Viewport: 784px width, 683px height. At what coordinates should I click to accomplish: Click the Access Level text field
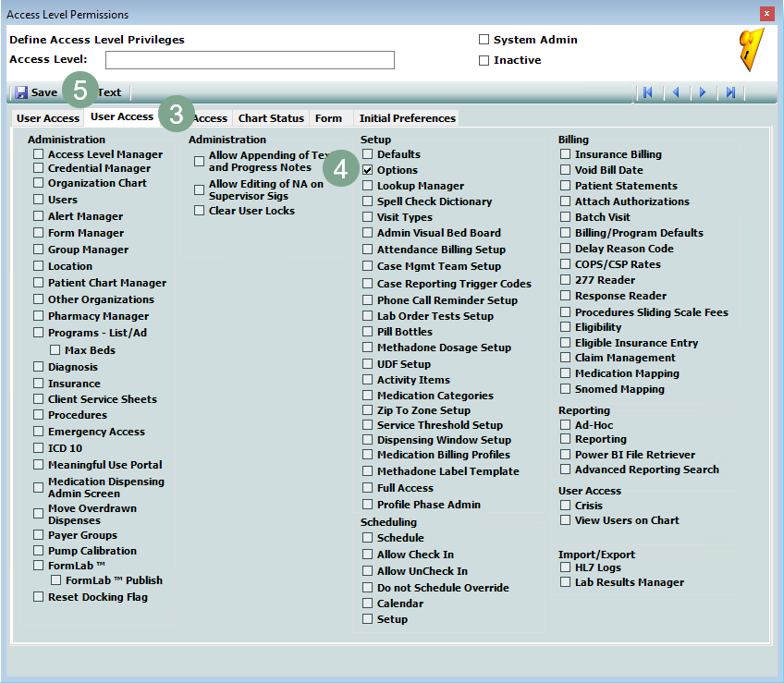click(x=250, y=60)
